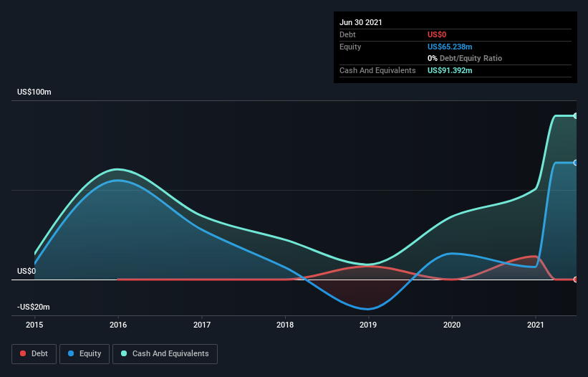Click the teal Cash And Equivalents legend dot
Viewport: 588px width, 377px height.
pos(124,353)
